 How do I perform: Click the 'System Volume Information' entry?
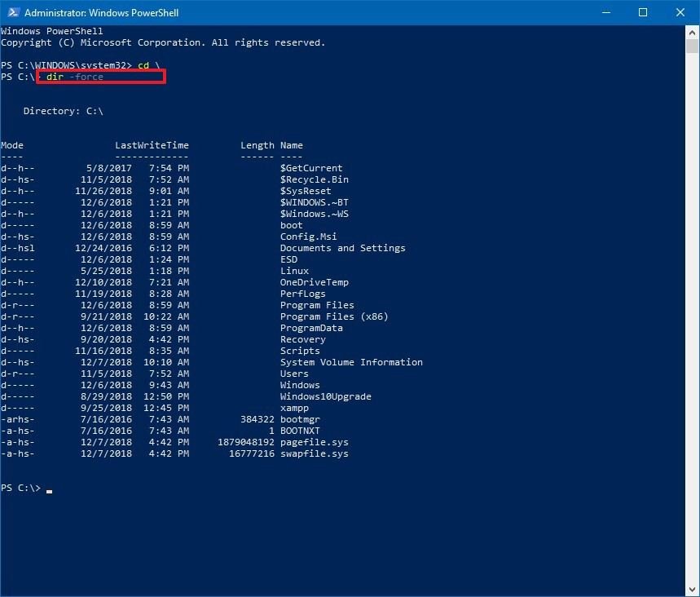click(x=351, y=362)
